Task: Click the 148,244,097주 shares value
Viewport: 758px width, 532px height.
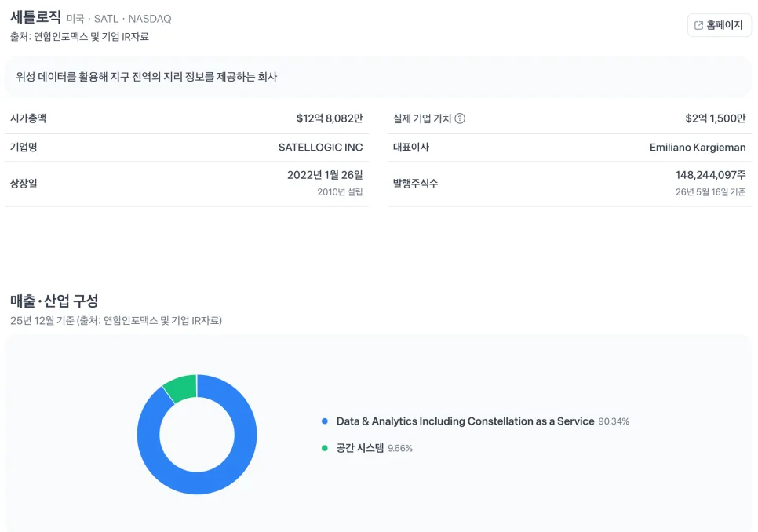Action: pyautogui.click(x=711, y=175)
